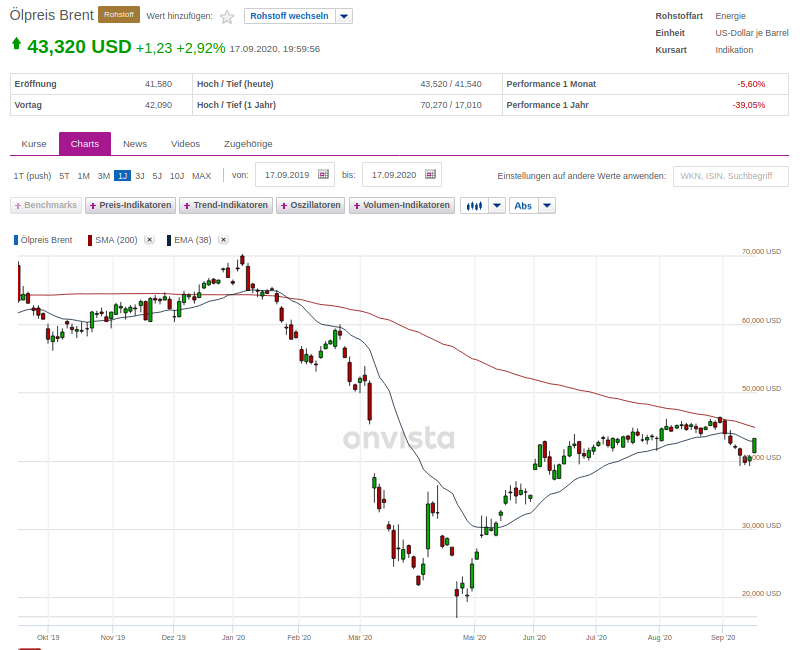806x650 pixels.
Task: Click Hoch / Tief (heute) value 43,520 / 41,540
Action: click(x=451, y=84)
